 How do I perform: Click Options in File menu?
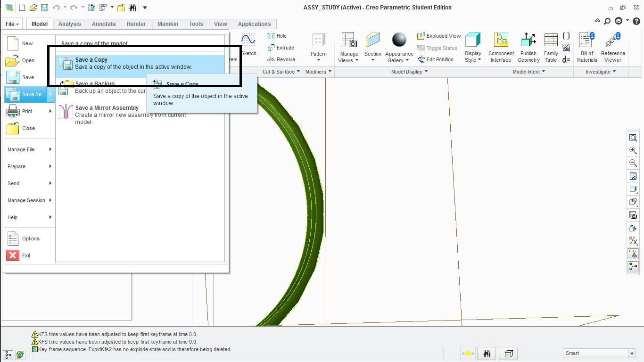point(29,239)
